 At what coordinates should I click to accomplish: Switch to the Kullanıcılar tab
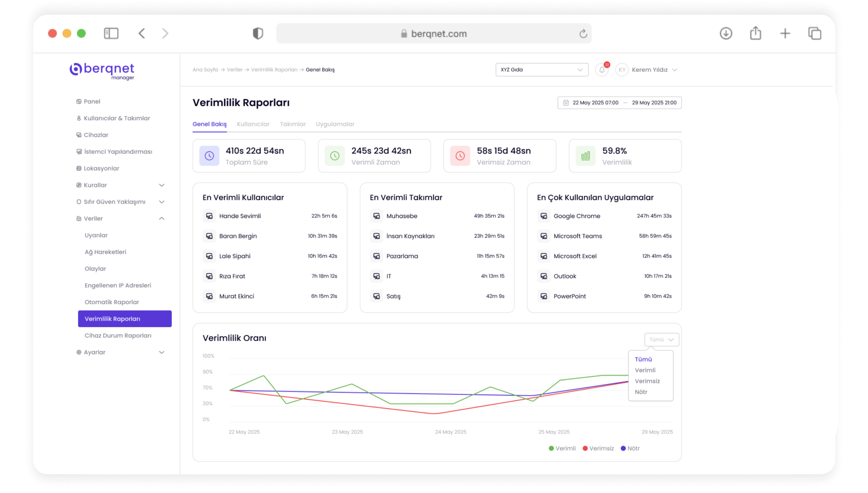tap(253, 124)
